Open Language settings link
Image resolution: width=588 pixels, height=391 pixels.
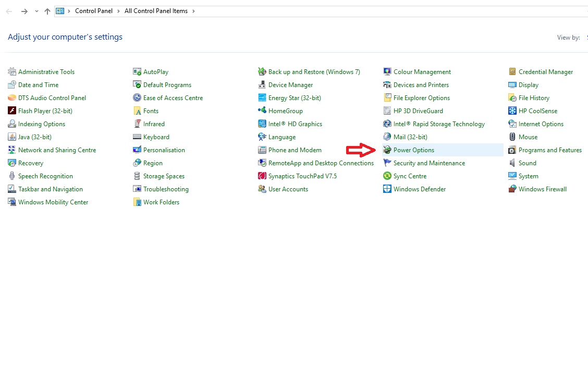(282, 137)
